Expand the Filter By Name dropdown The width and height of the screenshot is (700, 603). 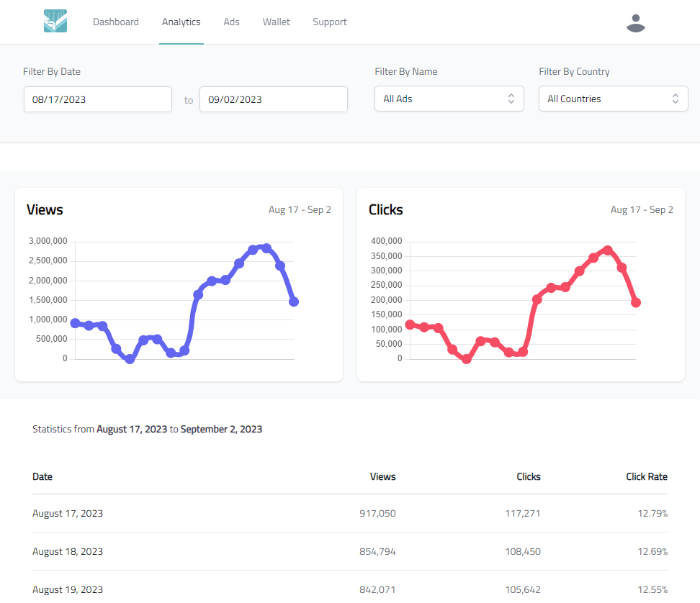tap(449, 99)
